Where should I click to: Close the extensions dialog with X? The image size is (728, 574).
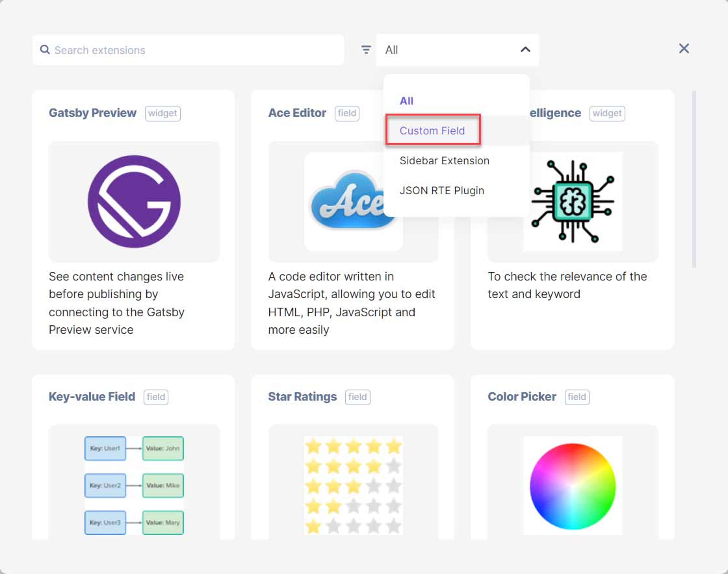(684, 49)
